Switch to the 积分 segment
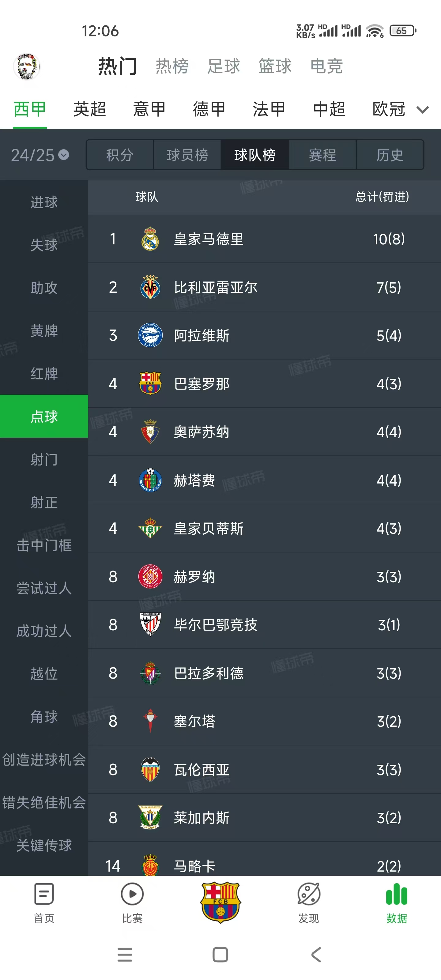The height and width of the screenshot is (980, 441). point(120,155)
